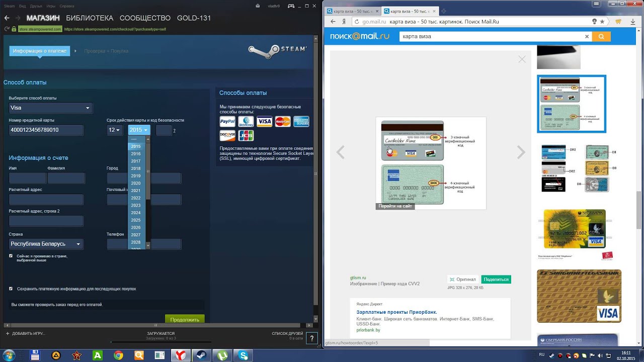
Task: Open the Друзья menu
Action: 36,6
